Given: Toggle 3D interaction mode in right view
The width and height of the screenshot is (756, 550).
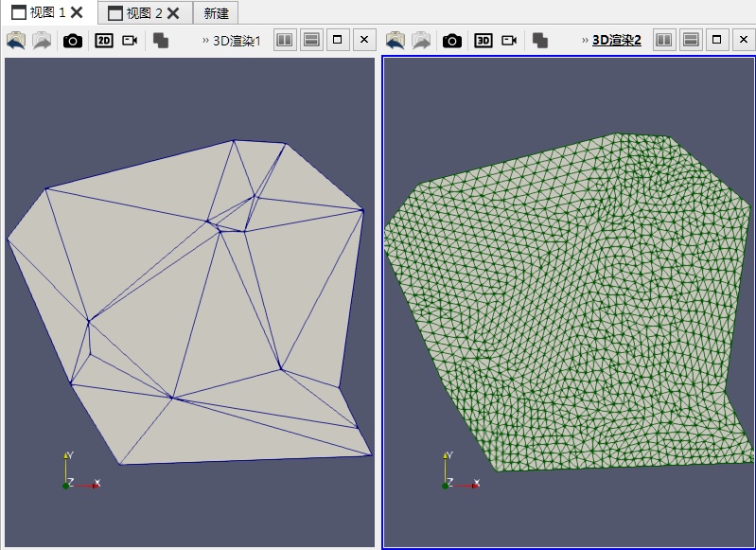Looking at the screenshot, I should [483, 41].
